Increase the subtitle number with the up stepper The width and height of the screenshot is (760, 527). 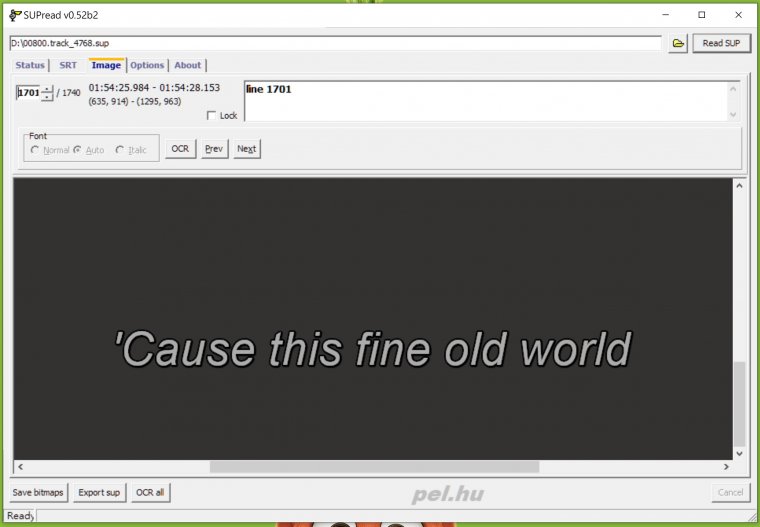(47, 89)
